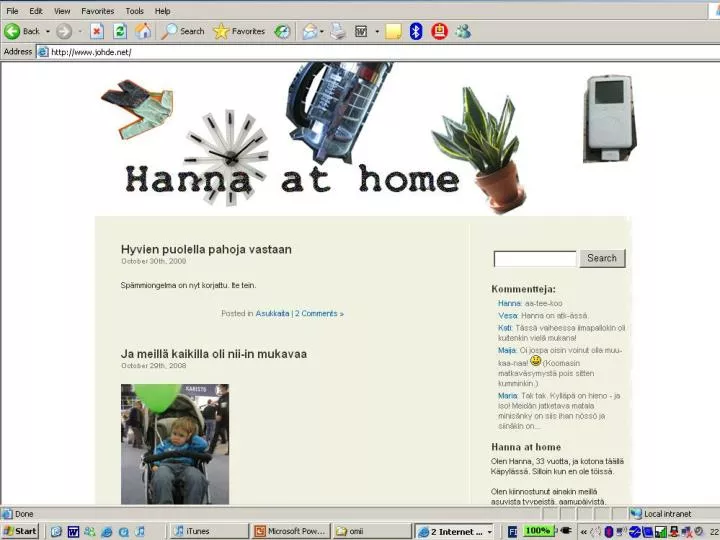Click the date October 30th, 2008
The image size is (720, 540).
coord(154,261)
